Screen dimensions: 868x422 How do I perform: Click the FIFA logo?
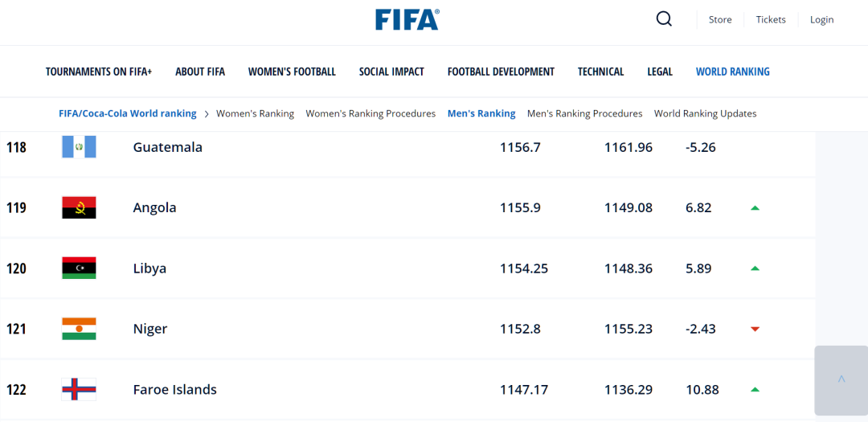[407, 19]
